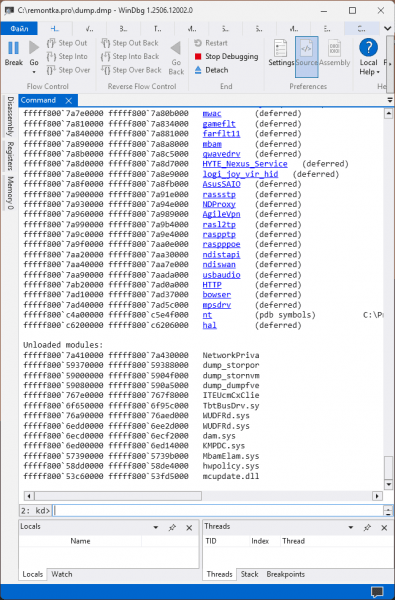Click the Name column header in Locals
This screenshot has width=395, height=600.
pos(80,541)
